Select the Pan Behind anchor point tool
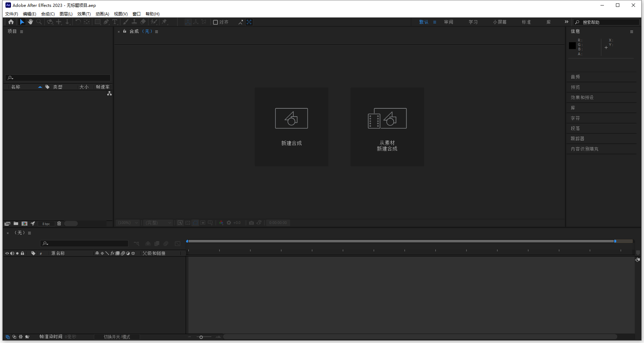Viewport: 644px width, 343px height. tap(87, 22)
